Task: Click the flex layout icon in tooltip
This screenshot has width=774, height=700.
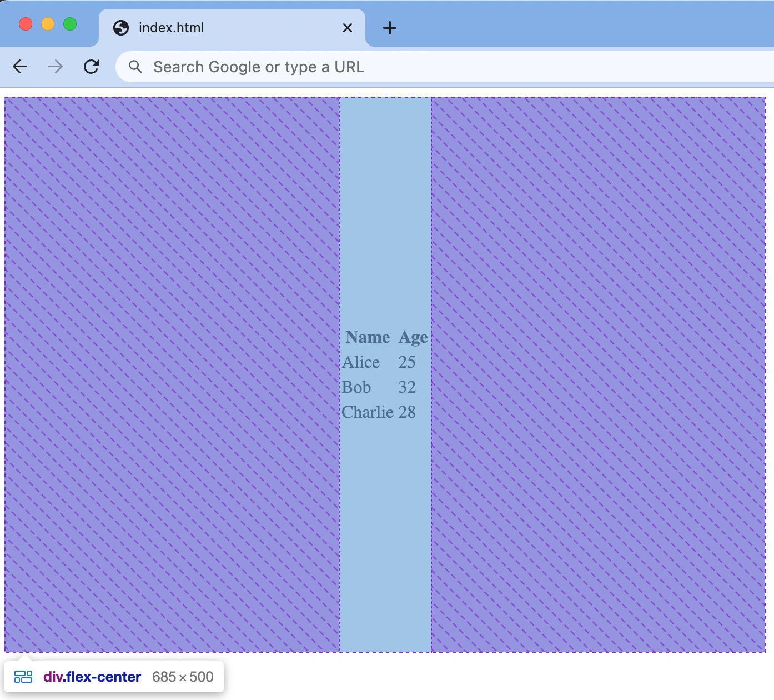Action: click(x=23, y=677)
